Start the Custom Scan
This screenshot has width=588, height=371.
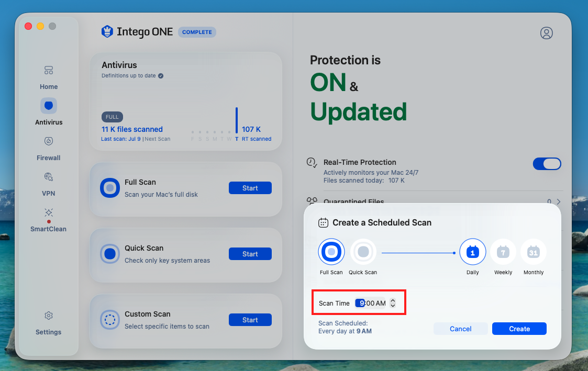tap(250, 320)
